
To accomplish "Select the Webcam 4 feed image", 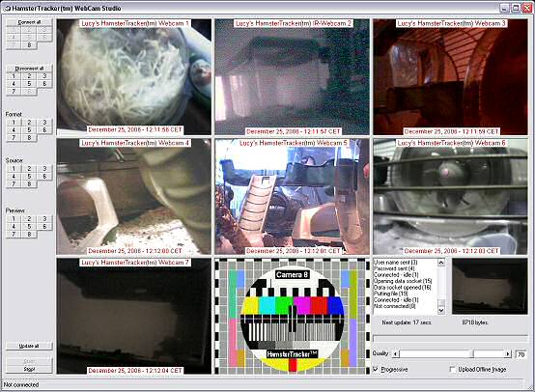I will [x=134, y=197].
